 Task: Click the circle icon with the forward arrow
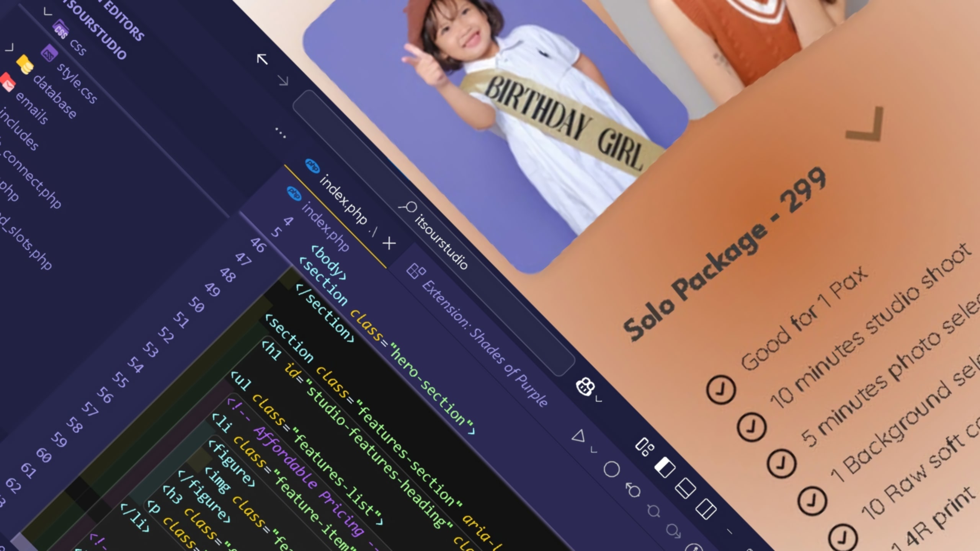[x=673, y=531]
